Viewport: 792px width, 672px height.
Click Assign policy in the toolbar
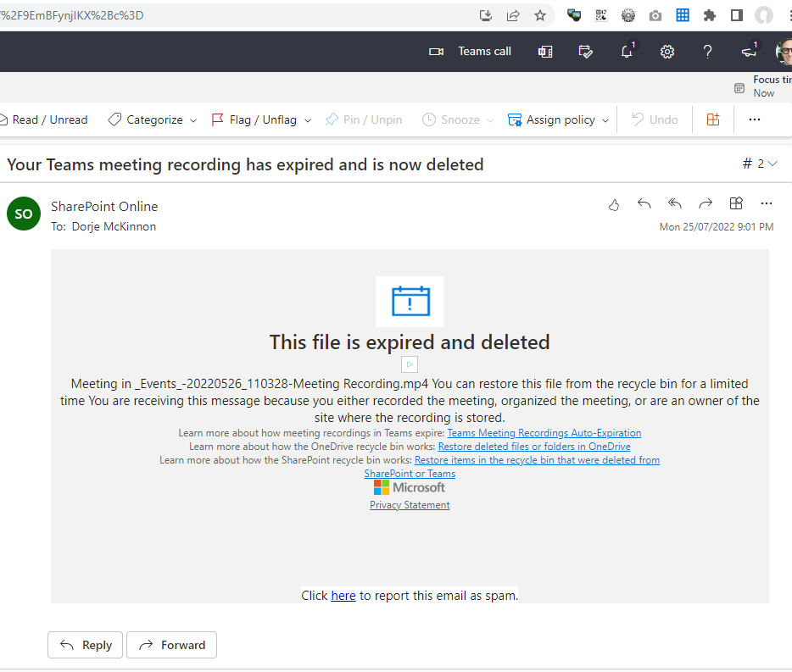click(x=551, y=119)
